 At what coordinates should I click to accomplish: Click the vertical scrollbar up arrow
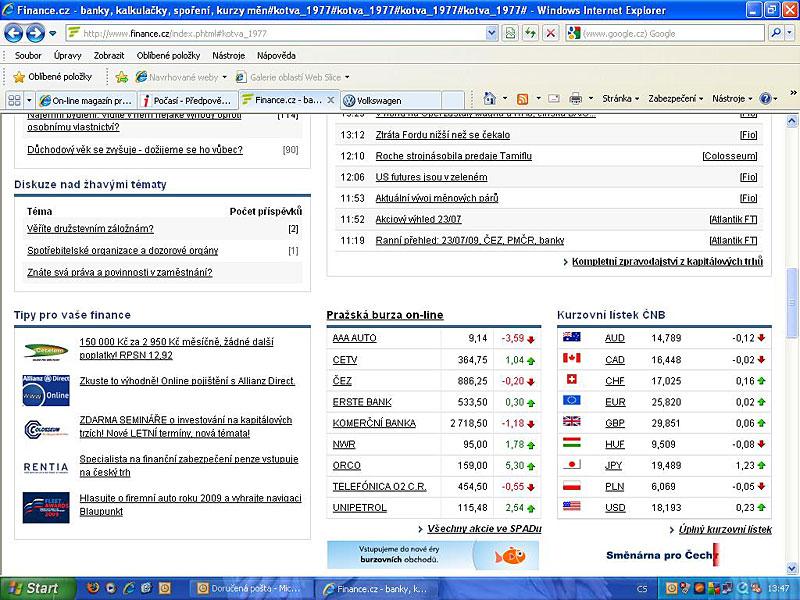click(792, 121)
